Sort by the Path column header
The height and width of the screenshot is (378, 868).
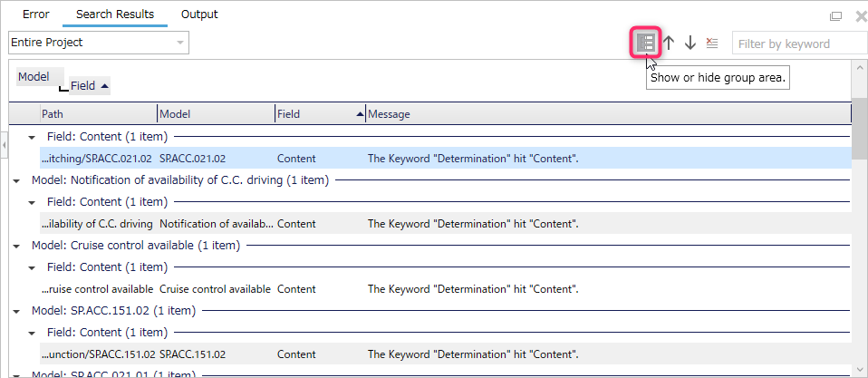tap(99, 114)
